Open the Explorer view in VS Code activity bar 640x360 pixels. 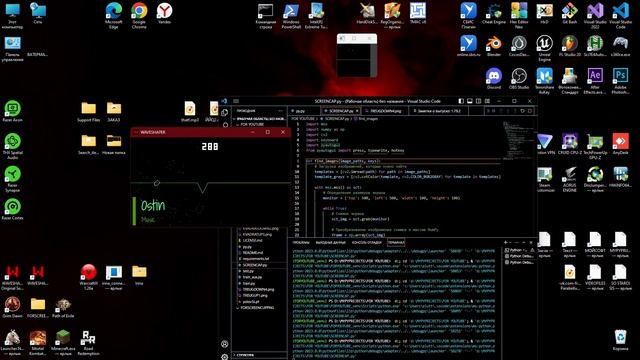(x=224, y=112)
